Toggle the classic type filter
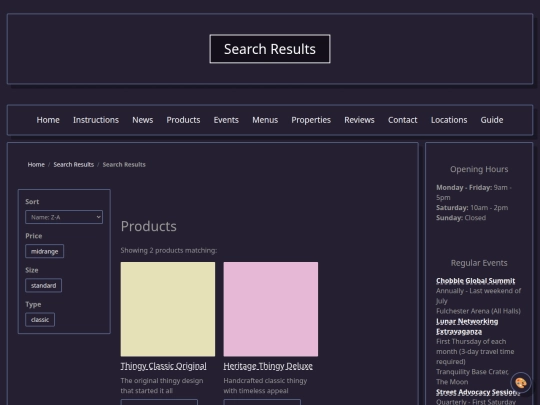Screen dimensions: 540x405 [40, 320]
